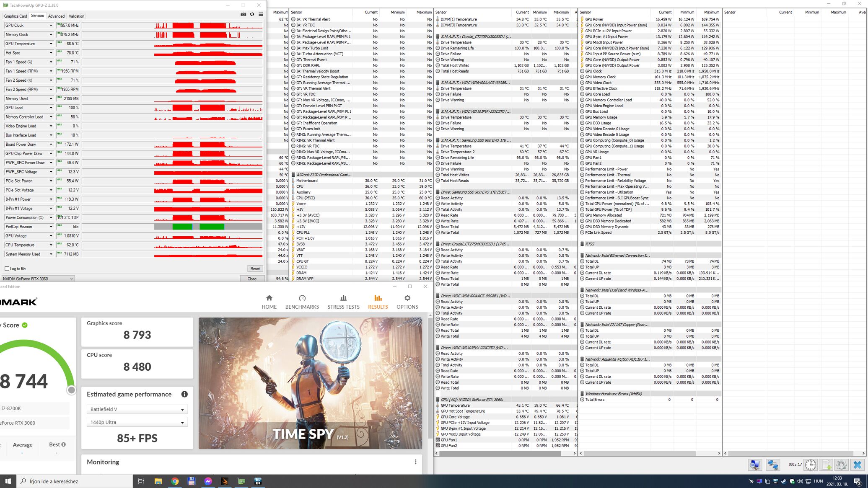Open HWiNFO sensor settings gear
This screenshot has width=868, height=488.
tap(842, 465)
